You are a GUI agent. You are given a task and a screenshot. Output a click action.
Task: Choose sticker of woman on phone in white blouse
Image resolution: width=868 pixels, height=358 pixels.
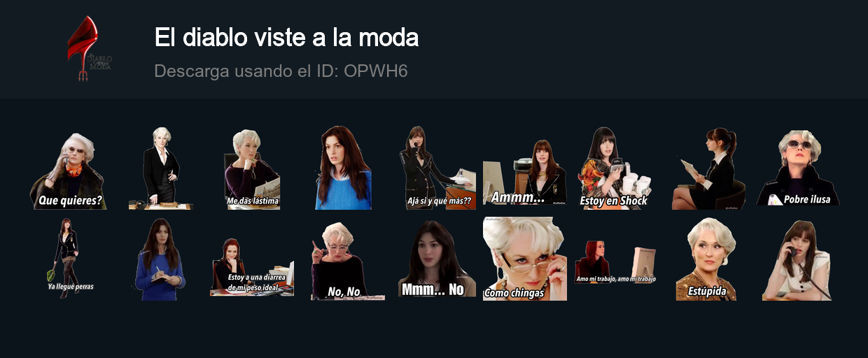pos(797,260)
